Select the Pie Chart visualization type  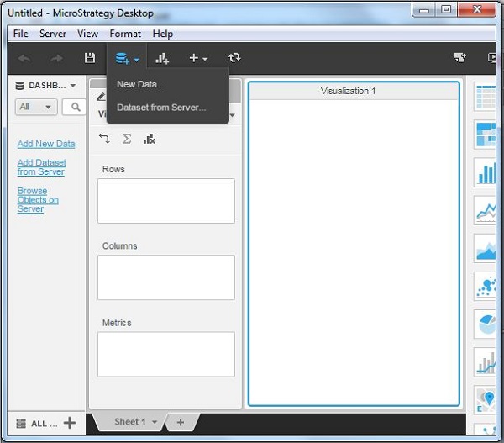[x=485, y=324]
